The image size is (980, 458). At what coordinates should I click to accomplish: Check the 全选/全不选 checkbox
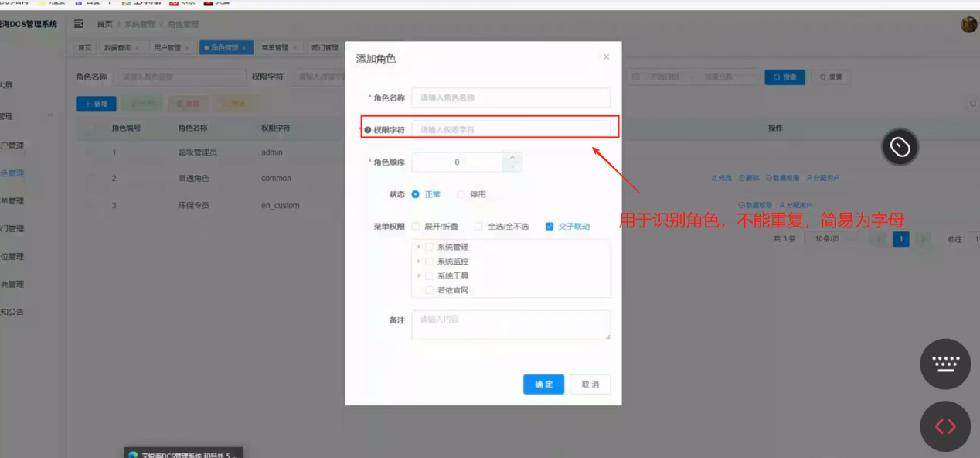tap(479, 227)
